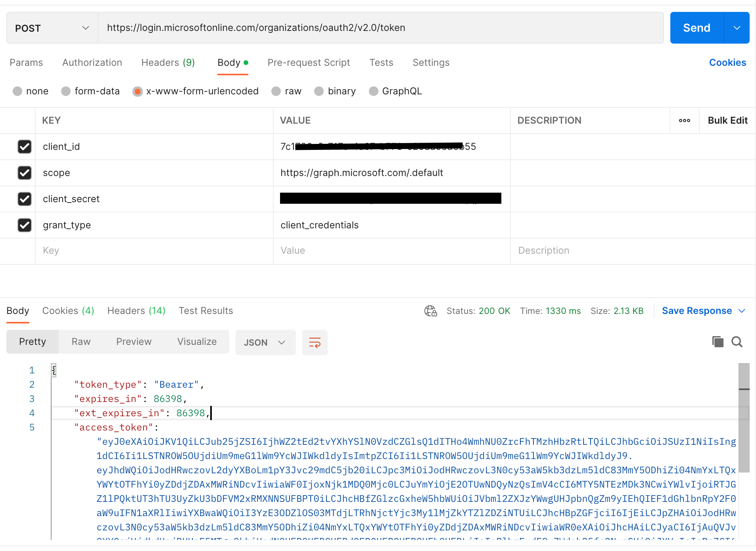756x551 pixels.
Task: Open the POST request method dropdown
Action: point(52,28)
